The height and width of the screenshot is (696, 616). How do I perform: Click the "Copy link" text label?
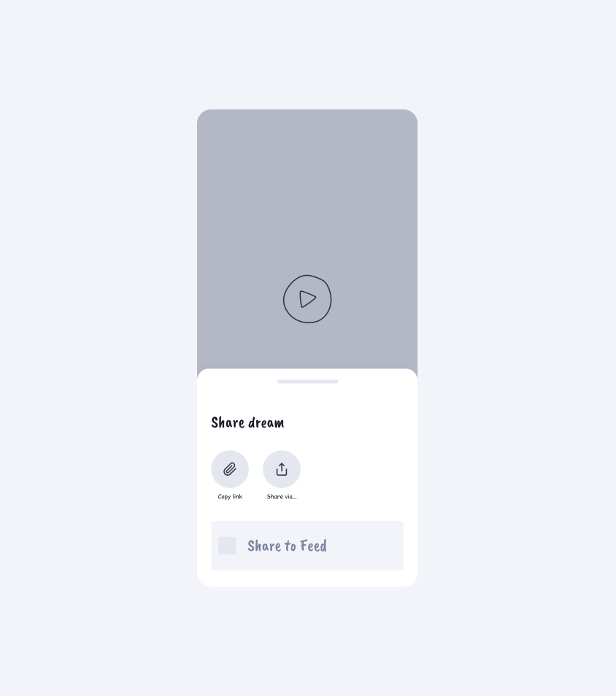(230, 497)
